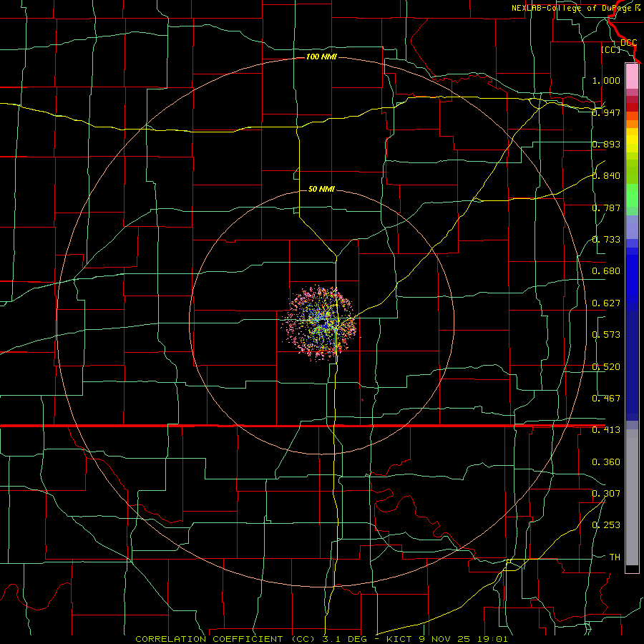Screen dimensions: 644x644
Task: Click the 0.733 scale value
Action: coord(606,240)
